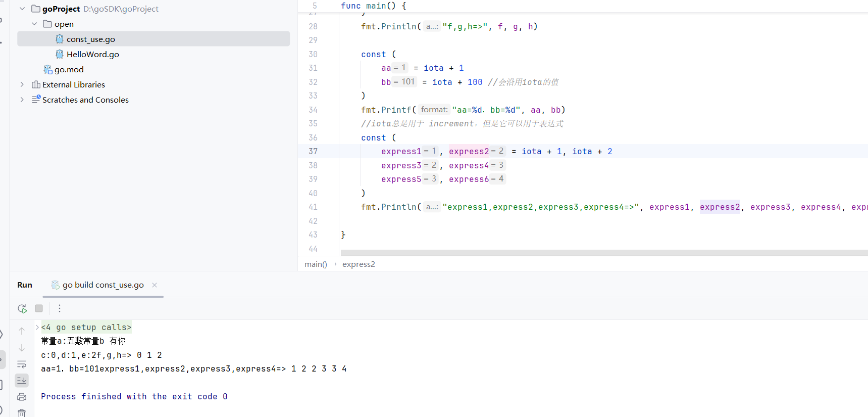Click the go.mod file icon
868x417 pixels.
click(x=48, y=69)
